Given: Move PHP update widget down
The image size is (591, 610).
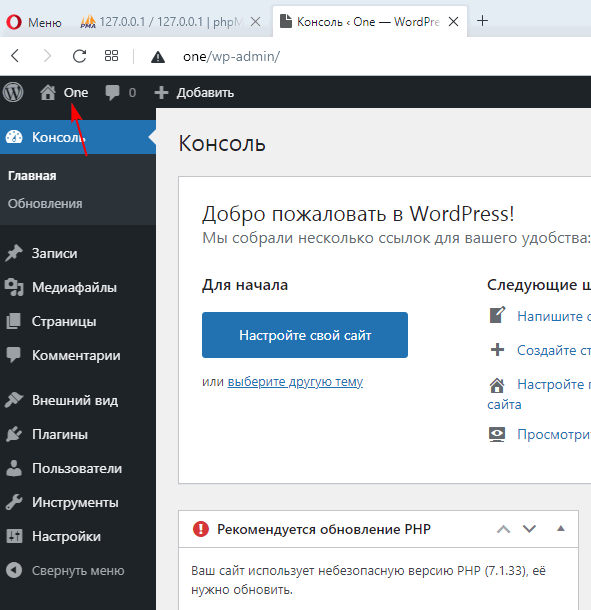Looking at the screenshot, I should click(529, 529).
